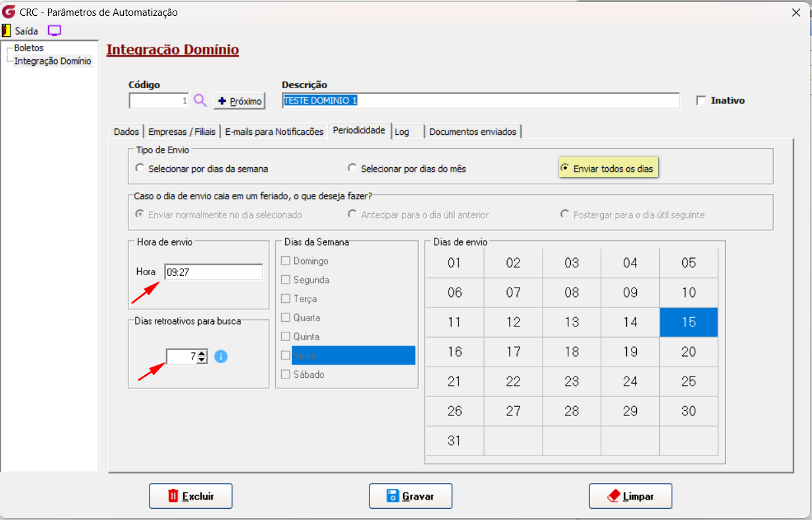Check the Sábado checkbox

tap(286, 375)
